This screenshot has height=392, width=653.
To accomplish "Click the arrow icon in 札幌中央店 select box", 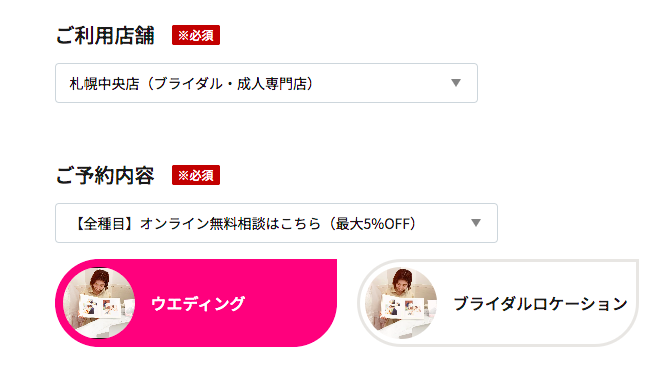I will pyautogui.click(x=456, y=83).
